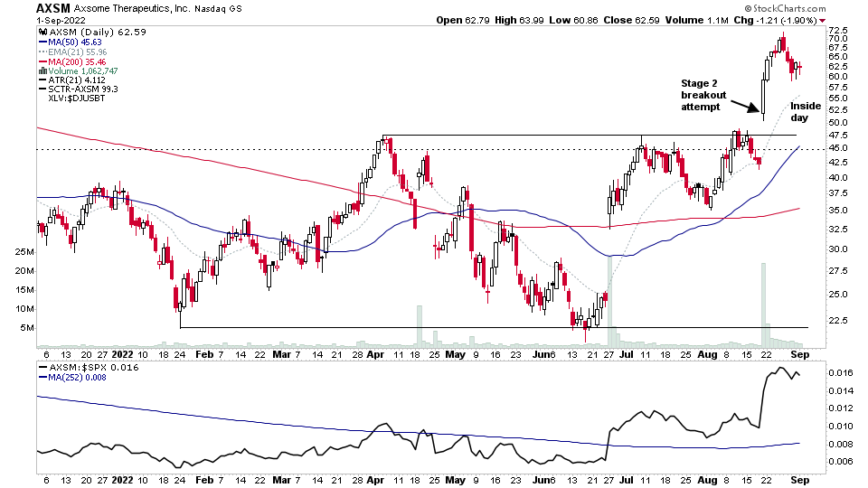Image resolution: width=868 pixels, height=488 pixels.
Task: Click the Mar label on bottom ratio axis
Action: click(x=282, y=480)
